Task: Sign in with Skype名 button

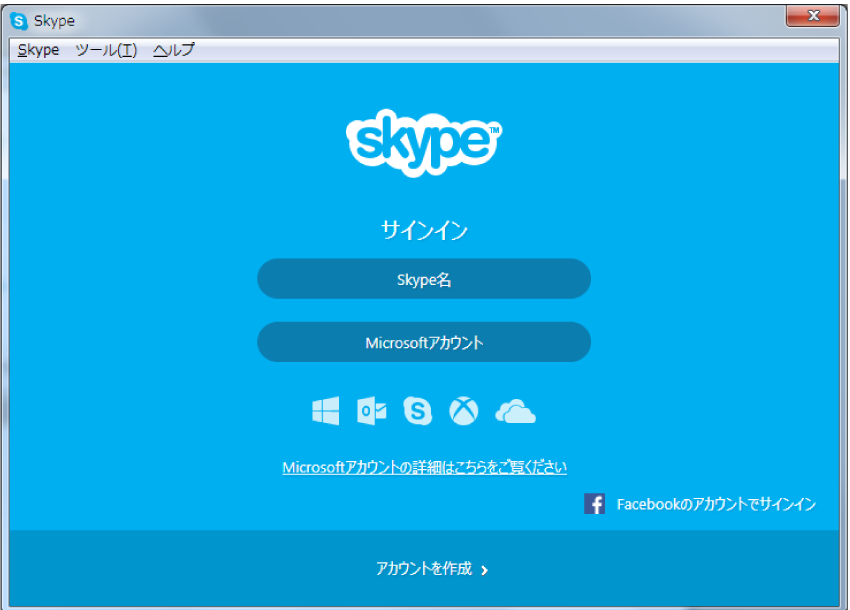Action: [424, 279]
